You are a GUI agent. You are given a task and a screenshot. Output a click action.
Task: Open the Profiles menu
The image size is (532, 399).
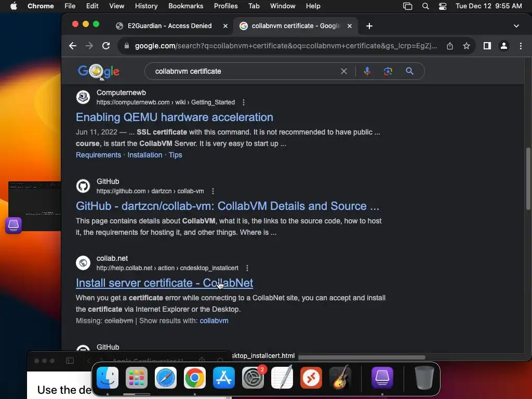[225, 6]
